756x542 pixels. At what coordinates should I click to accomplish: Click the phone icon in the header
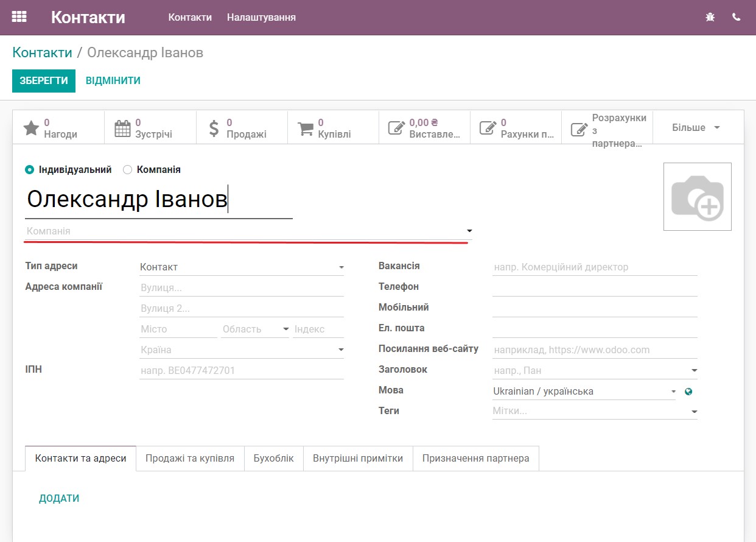(736, 17)
